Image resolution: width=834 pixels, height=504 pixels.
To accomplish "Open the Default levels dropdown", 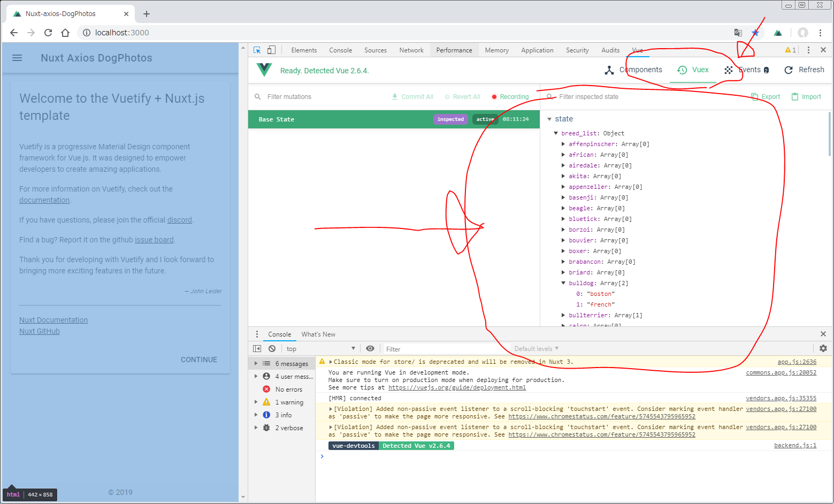I will pos(536,349).
